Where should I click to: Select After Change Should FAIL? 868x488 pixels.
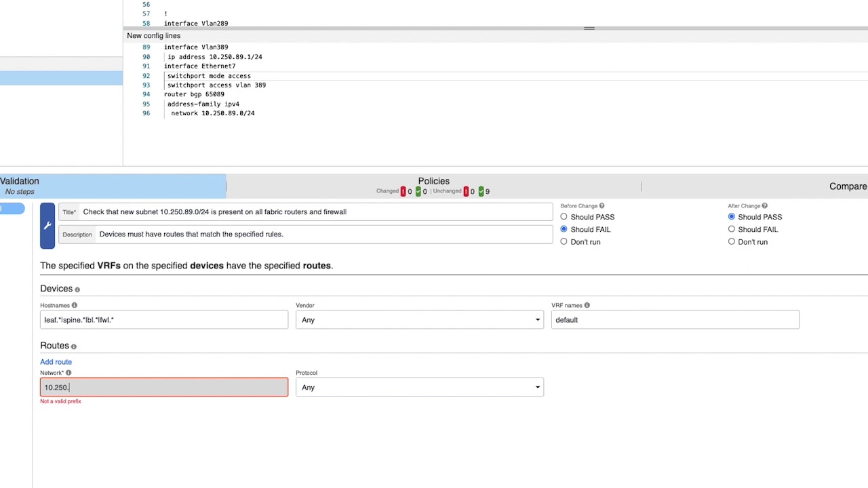pos(731,229)
